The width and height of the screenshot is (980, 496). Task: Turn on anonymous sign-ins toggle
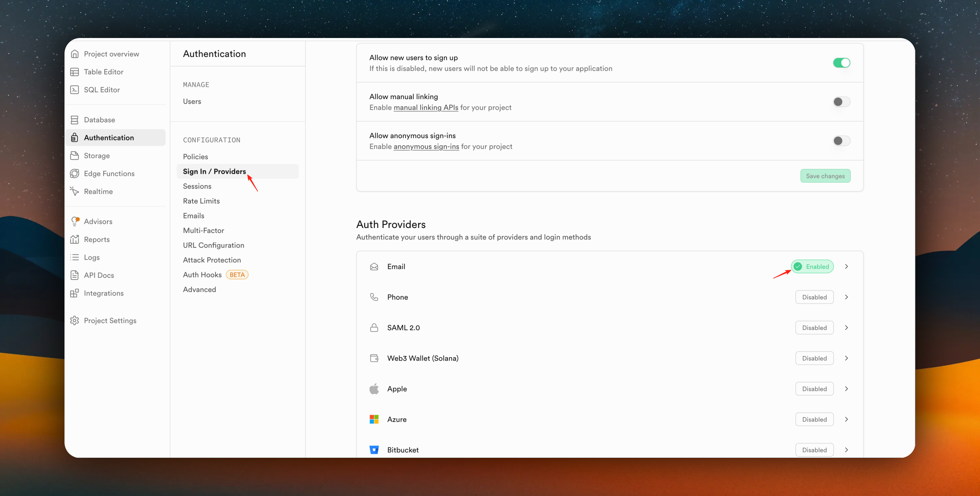[x=841, y=141]
